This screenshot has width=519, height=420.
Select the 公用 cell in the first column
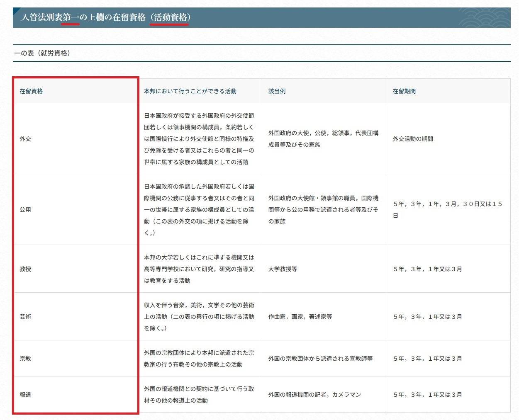pyautogui.click(x=25, y=210)
